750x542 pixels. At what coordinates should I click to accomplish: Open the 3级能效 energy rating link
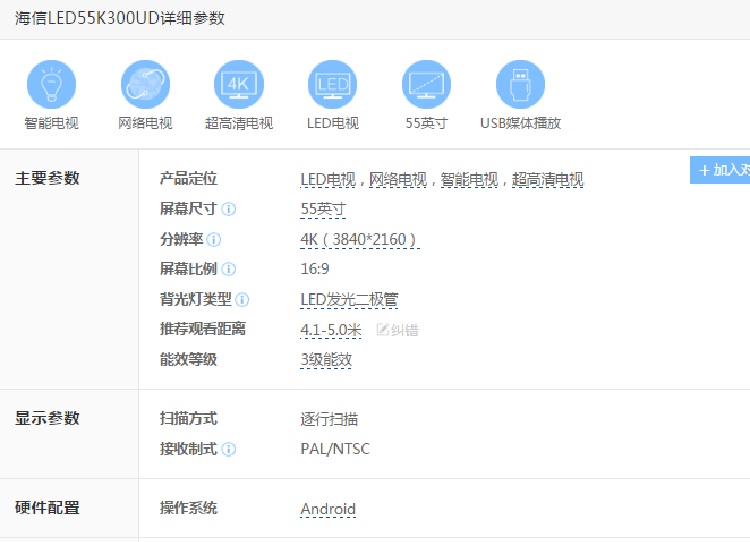pyautogui.click(x=326, y=359)
